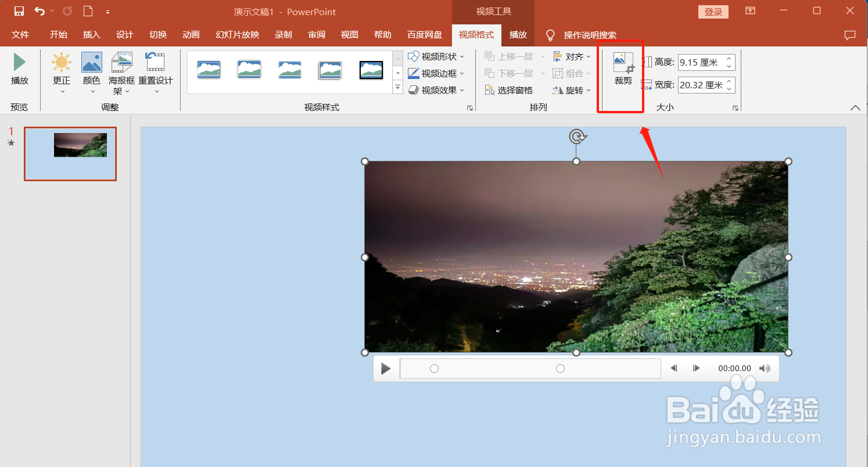The image size is (868, 467).
Task: Click the 操作说明搜索 search box
Action: coord(590,35)
